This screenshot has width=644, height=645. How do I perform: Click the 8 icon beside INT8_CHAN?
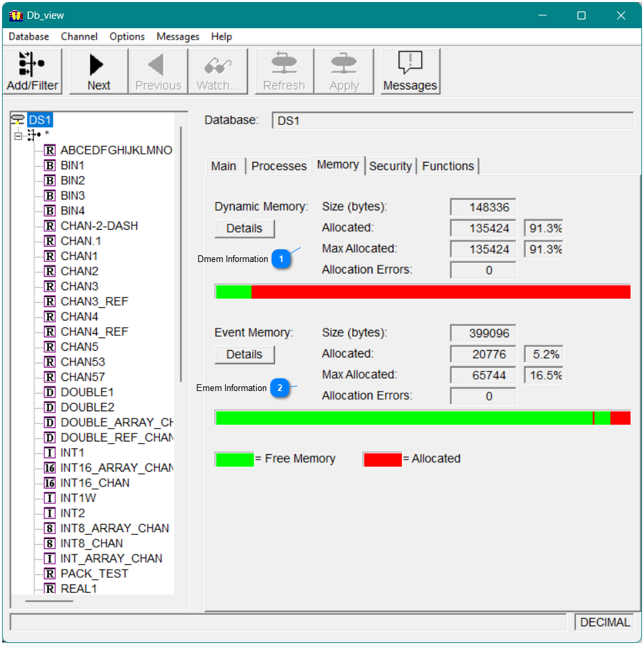coord(50,544)
